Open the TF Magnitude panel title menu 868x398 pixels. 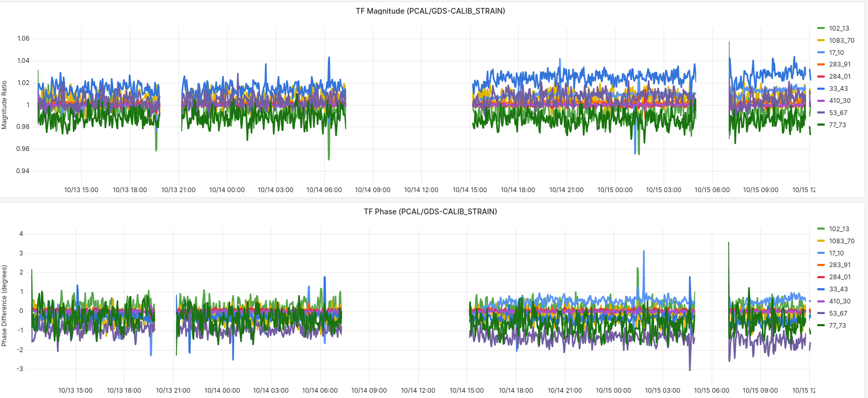tap(430, 11)
